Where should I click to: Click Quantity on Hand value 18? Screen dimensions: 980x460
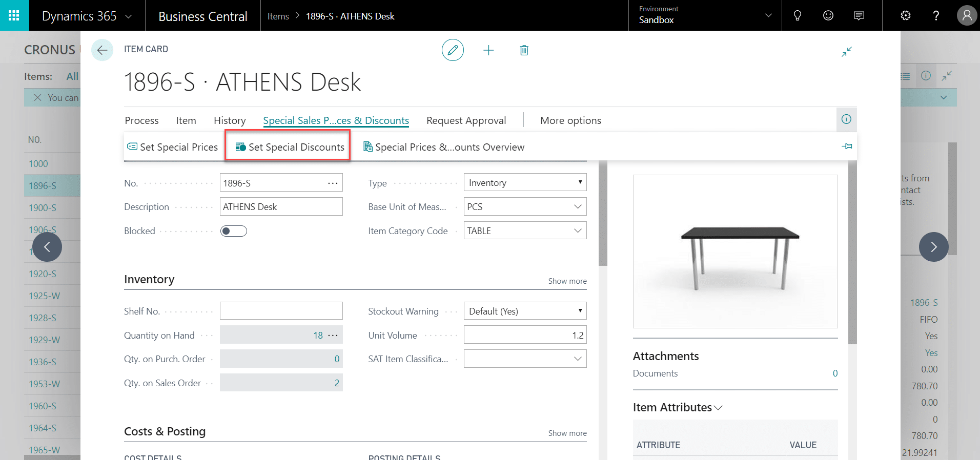(x=318, y=335)
